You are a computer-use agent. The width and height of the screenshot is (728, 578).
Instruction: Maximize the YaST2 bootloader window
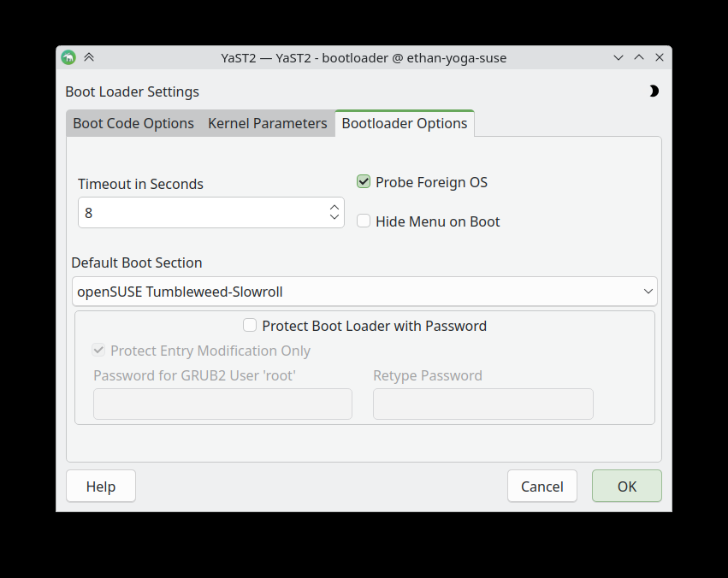(639, 57)
